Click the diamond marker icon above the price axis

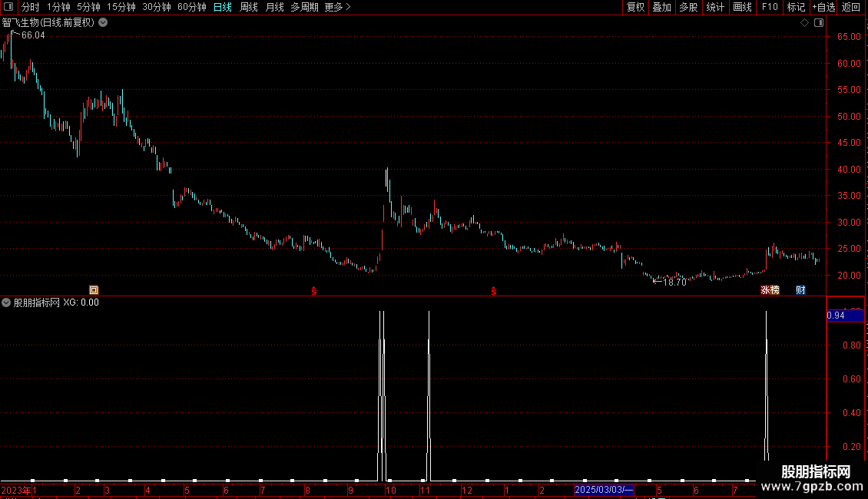tap(804, 23)
